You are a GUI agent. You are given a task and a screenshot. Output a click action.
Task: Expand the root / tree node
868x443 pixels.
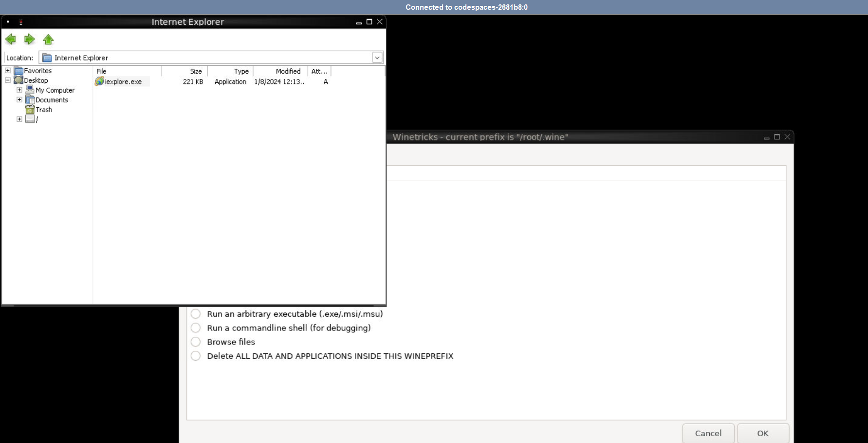pos(19,119)
